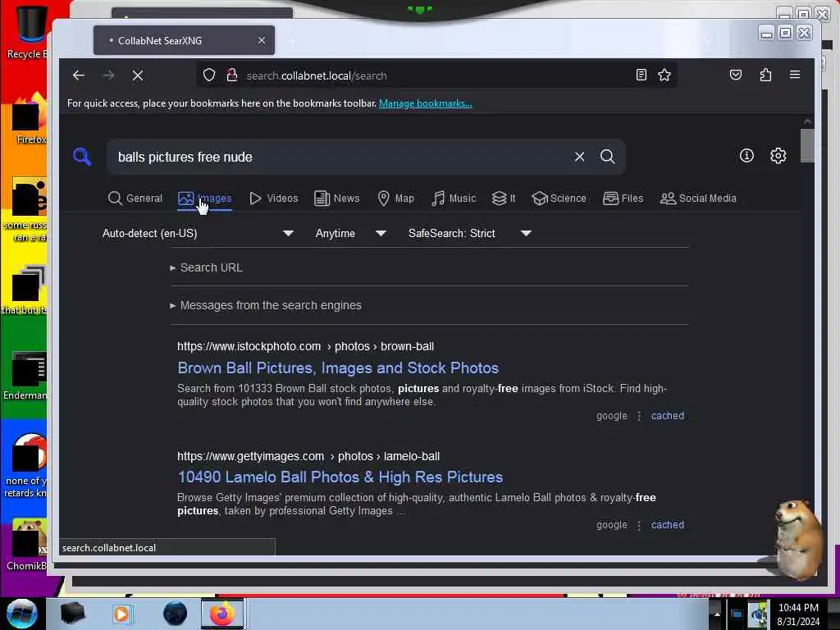
Task: Toggle reader view icon in address bar
Action: (641, 75)
